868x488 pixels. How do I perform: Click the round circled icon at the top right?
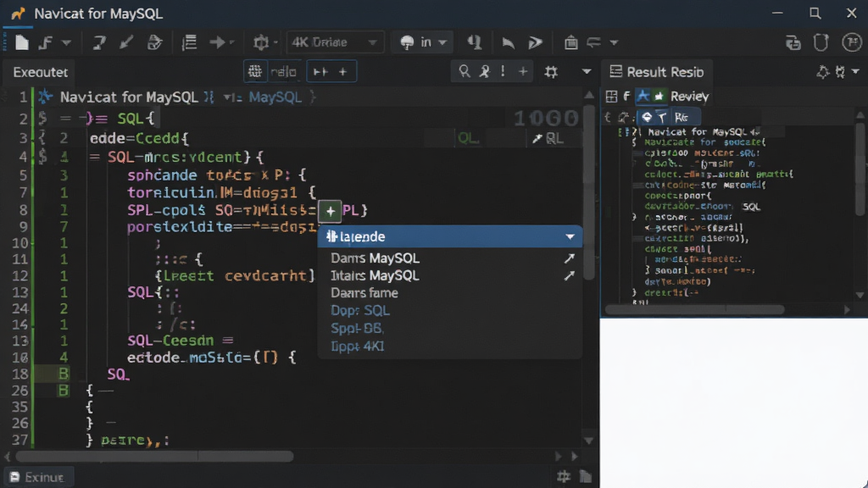[851, 42]
